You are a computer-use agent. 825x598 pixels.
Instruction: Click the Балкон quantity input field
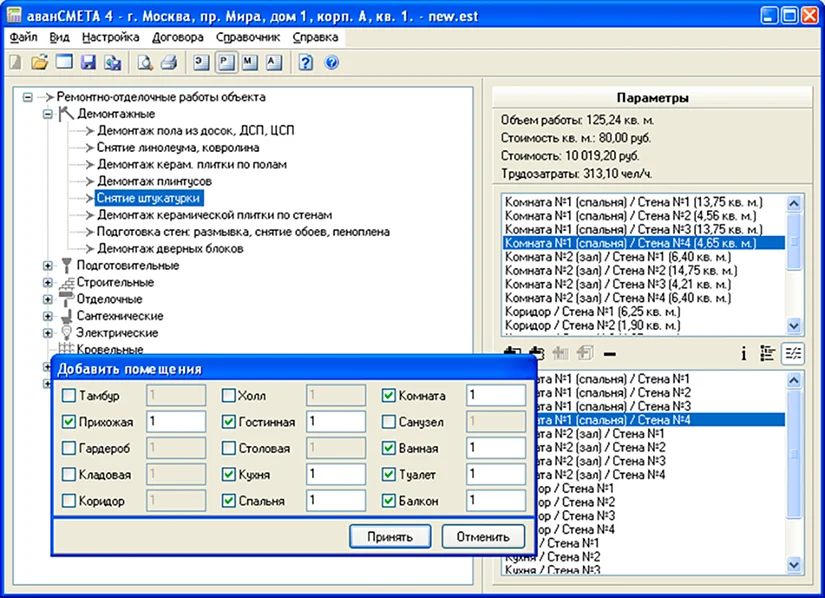pos(496,501)
